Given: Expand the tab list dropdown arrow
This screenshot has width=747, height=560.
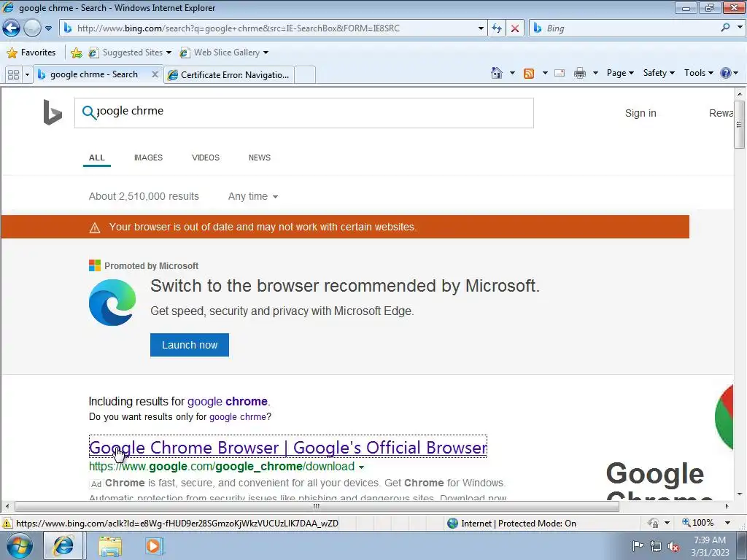Looking at the screenshot, I should pyautogui.click(x=27, y=75).
